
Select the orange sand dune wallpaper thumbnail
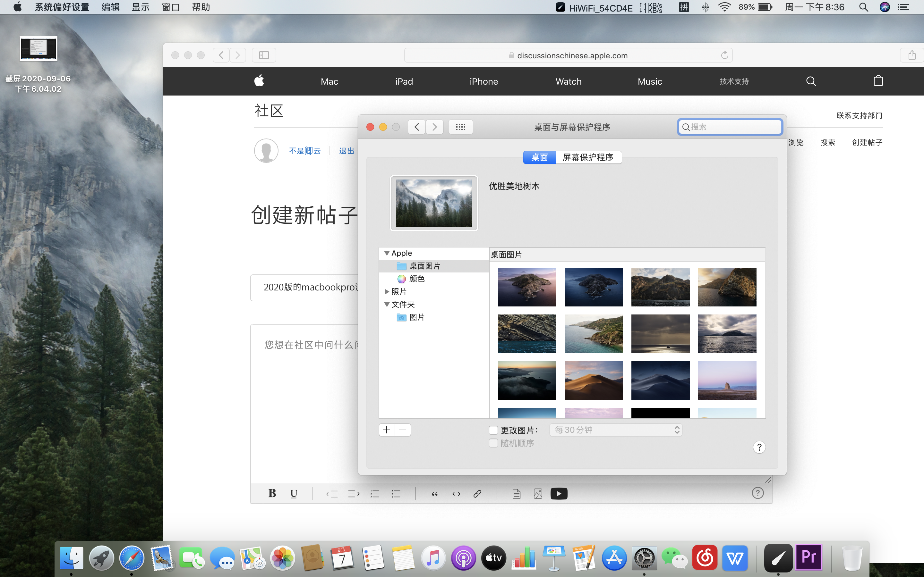[593, 380]
